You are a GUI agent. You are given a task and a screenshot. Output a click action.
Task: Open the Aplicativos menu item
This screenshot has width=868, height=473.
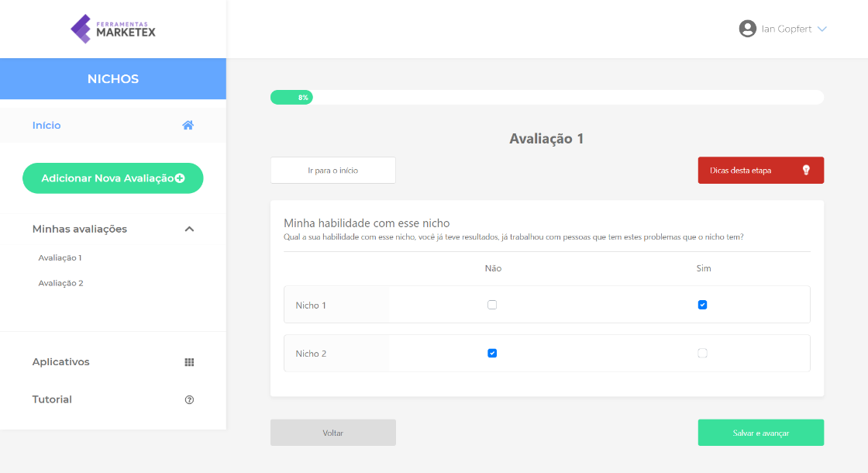click(113, 361)
